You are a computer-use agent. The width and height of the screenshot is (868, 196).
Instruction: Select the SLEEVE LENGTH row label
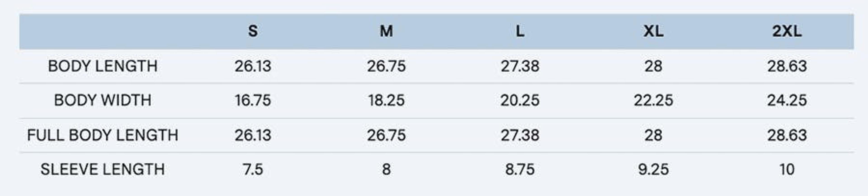pyautogui.click(x=103, y=169)
